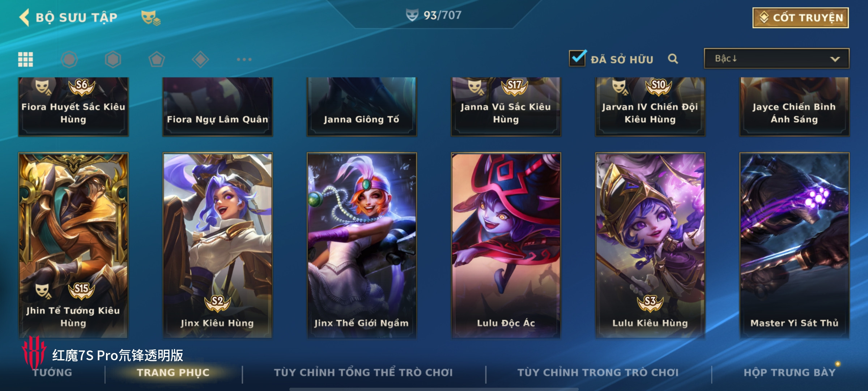Filter by circle-in-octagon rarity icon
Image resolution: width=868 pixels, height=391 pixels.
(x=69, y=59)
